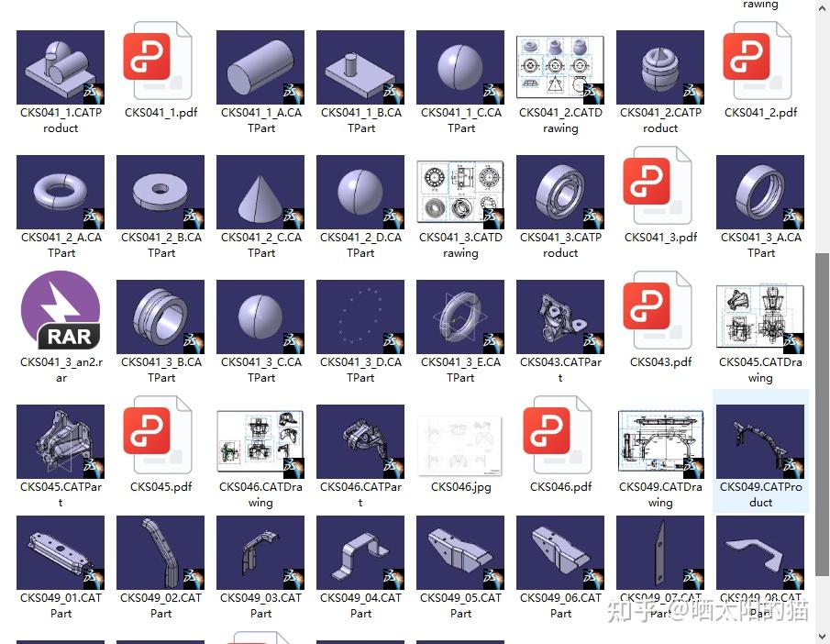Select the highlighted CKS049.CATProduct thumbnail
The image size is (830, 644).
pyautogui.click(x=759, y=440)
